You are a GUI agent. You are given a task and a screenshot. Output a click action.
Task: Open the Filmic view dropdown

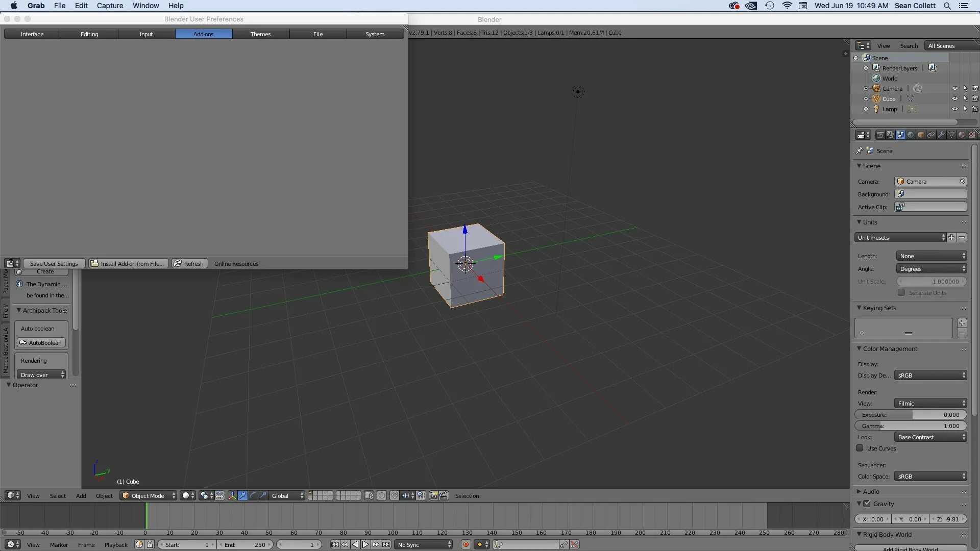click(x=930, y=403)
